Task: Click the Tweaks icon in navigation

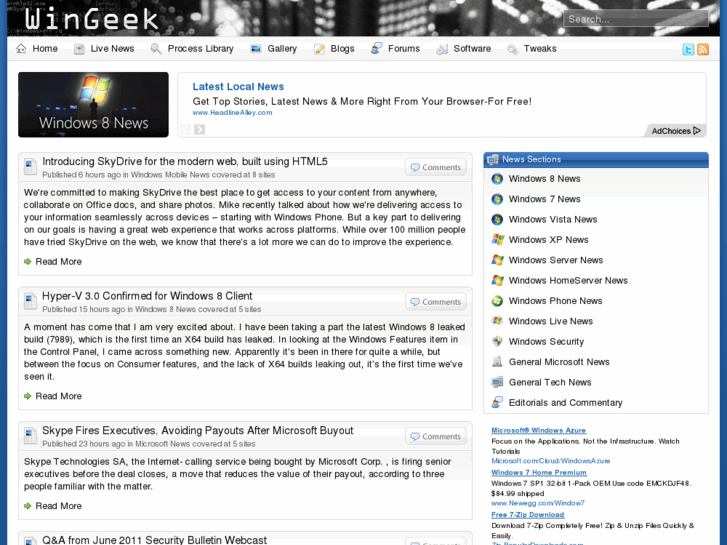Action: click(512, 49)
